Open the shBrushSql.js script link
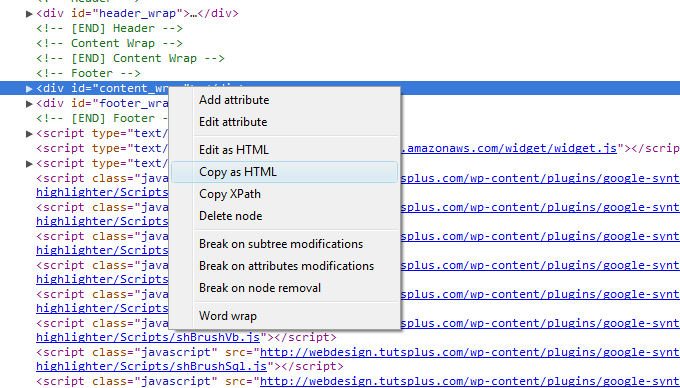This screenshot has width=680, height=388. pyautogui.click(x=151, y=366)
